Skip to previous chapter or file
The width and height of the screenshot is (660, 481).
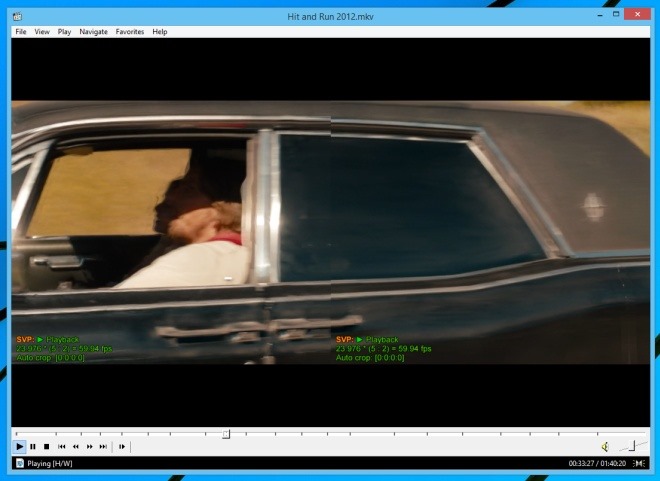pos(61,446)
